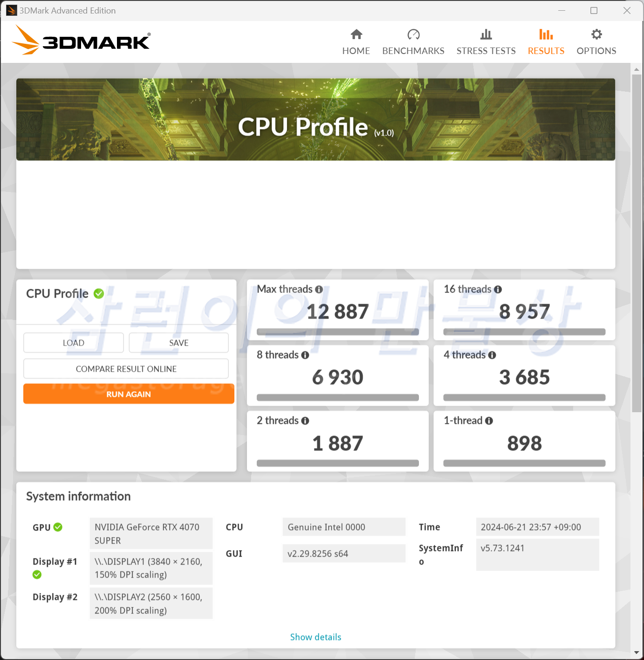Click the green checkmark under Display #1
The image size is (644, 660).
pyautogui.click(x=37, y=575)
